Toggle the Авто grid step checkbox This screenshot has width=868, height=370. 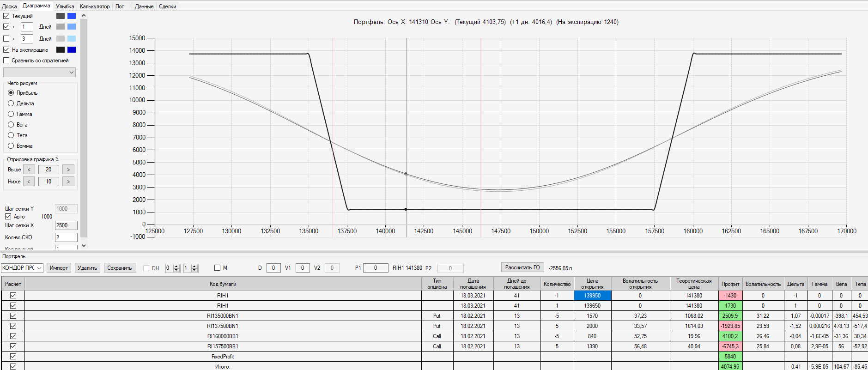[8, 217]
